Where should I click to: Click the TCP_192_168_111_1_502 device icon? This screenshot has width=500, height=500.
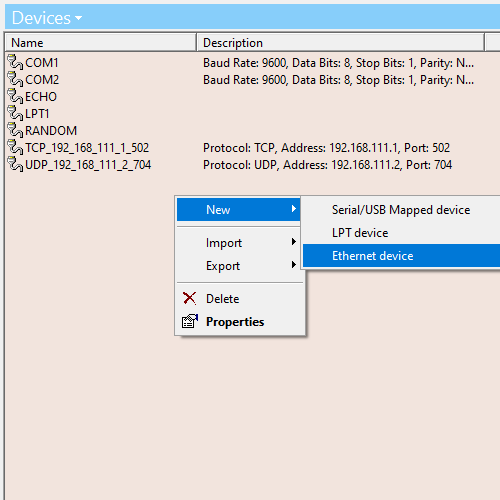(15, 147)
